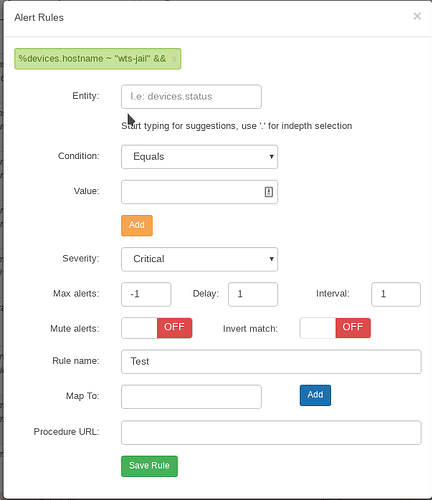
Task: Open the Severity dropdown
Action: [199, 259]
